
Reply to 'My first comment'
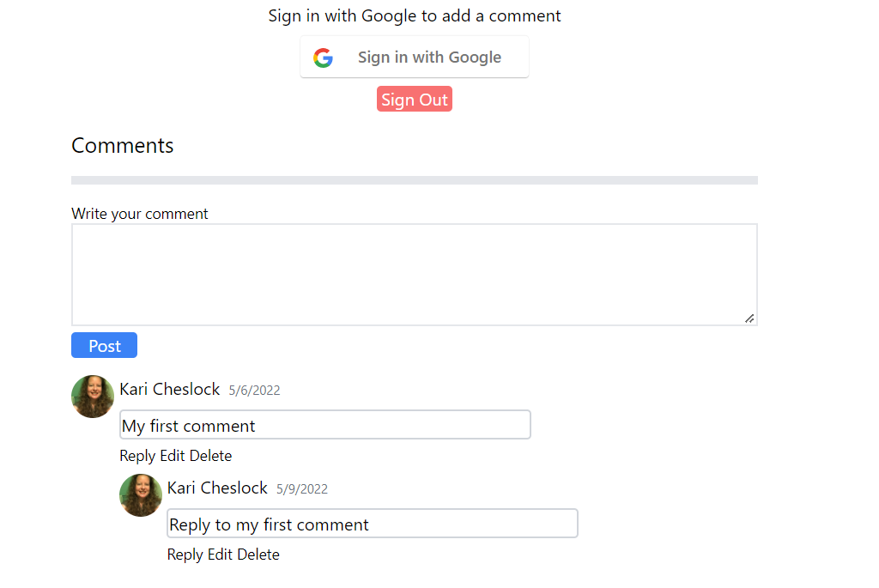(x=137, y=456)
